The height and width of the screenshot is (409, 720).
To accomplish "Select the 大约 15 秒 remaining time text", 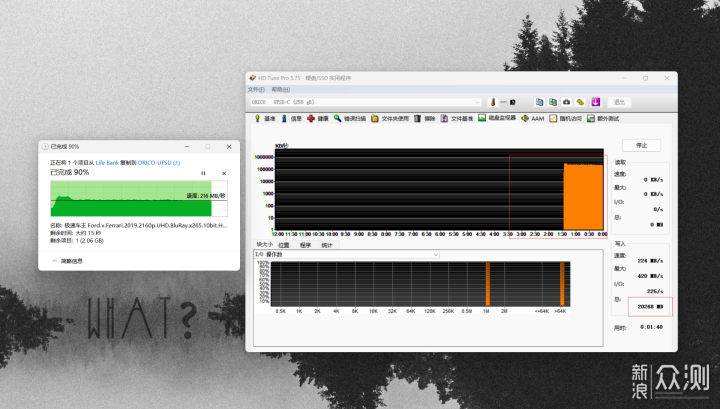I will coord(88,233).
